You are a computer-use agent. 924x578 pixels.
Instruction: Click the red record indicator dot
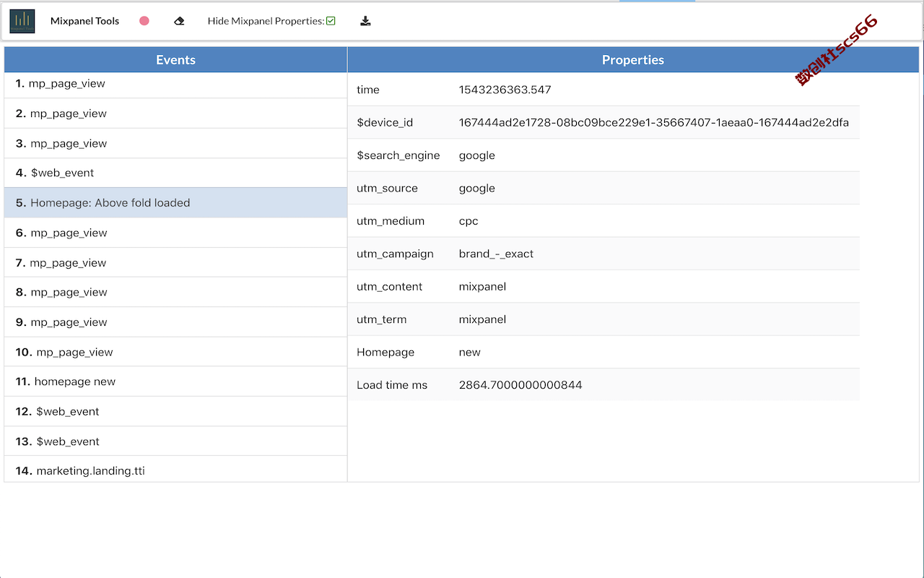tap(144, 21)
